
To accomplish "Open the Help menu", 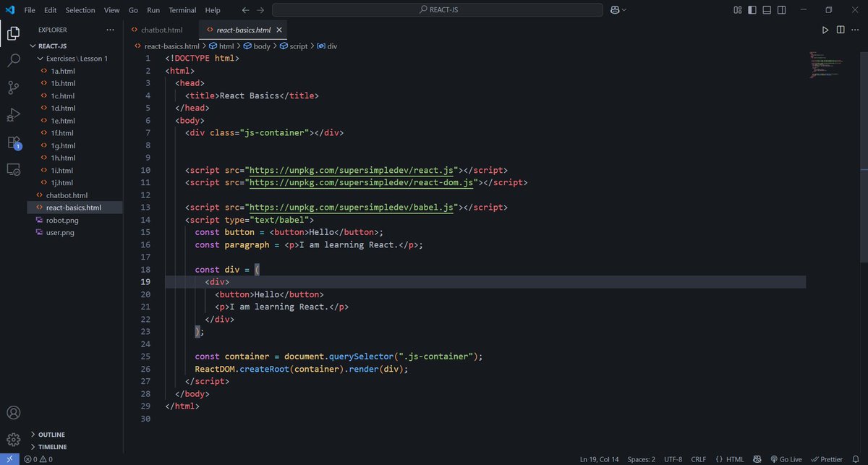I will point(213,10).
